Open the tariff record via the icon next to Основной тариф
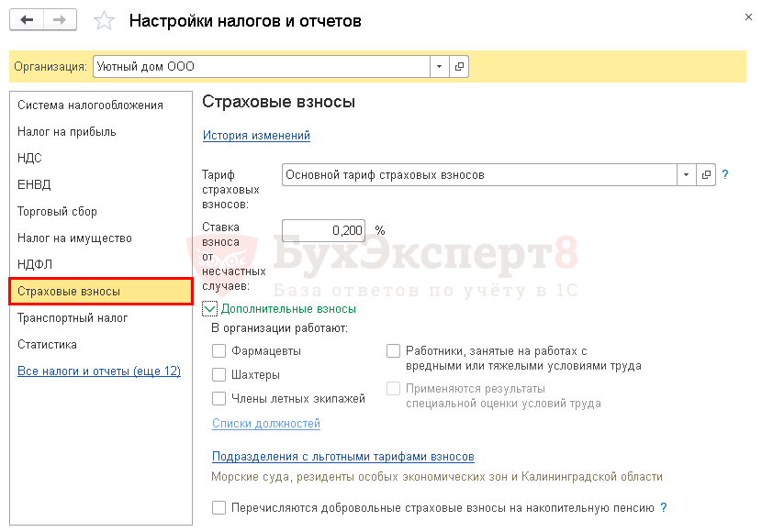Image resolution: width=762 pixels, height=532 pixels. (x=706, y=174)
